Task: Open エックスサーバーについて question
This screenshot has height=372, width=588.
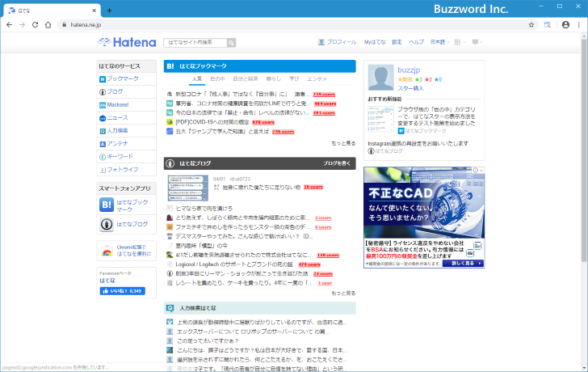Action: (252, 332)
